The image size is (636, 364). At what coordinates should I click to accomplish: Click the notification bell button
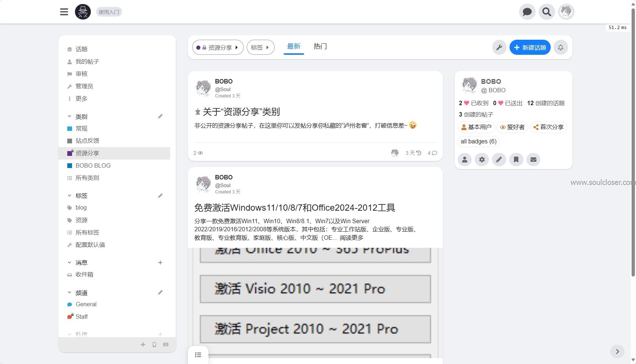point(561,47)
